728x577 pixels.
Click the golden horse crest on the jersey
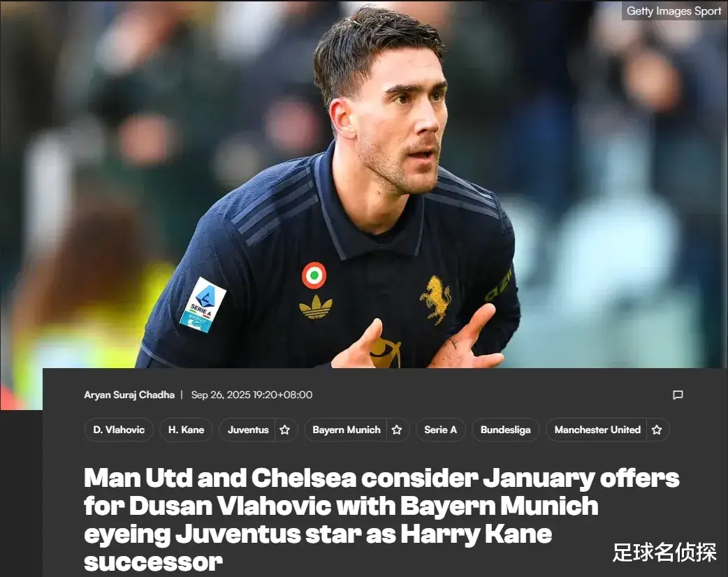pos(435,300)
